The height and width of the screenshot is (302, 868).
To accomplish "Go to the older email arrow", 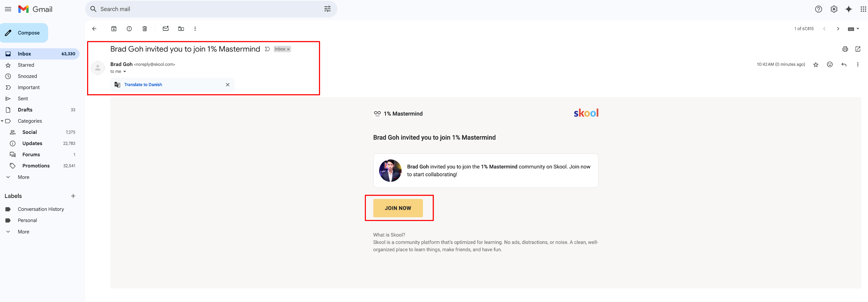I will pyautogui.click(x=838, y=29).
